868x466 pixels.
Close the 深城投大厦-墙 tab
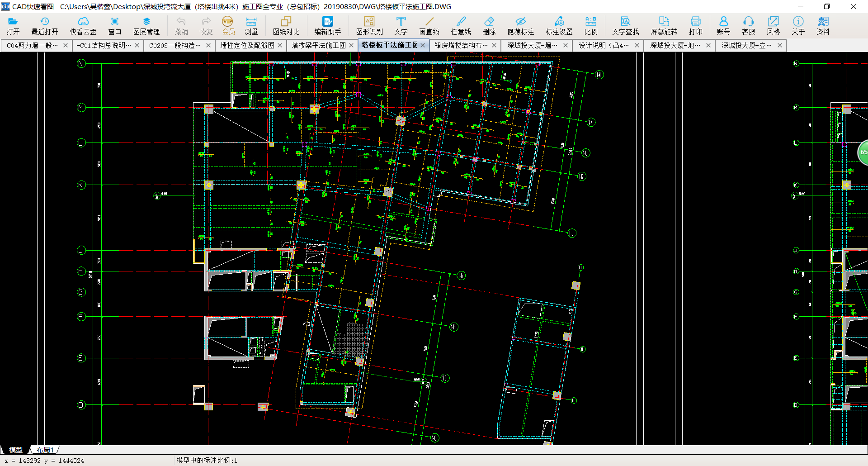point(566,45)
